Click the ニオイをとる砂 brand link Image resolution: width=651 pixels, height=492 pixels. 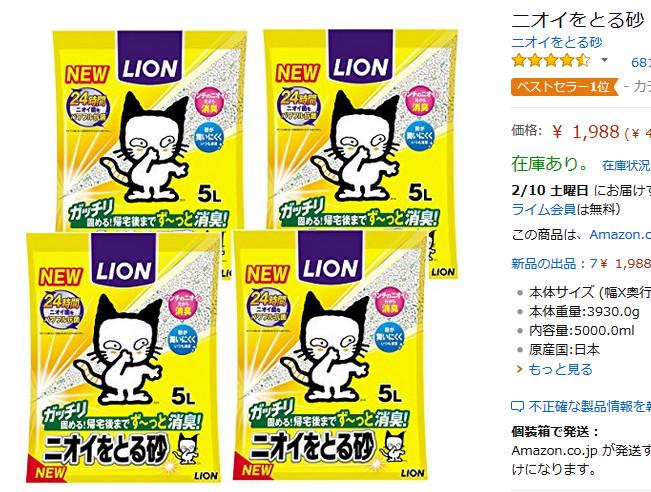pyautogui.click(x=556, y=42)
